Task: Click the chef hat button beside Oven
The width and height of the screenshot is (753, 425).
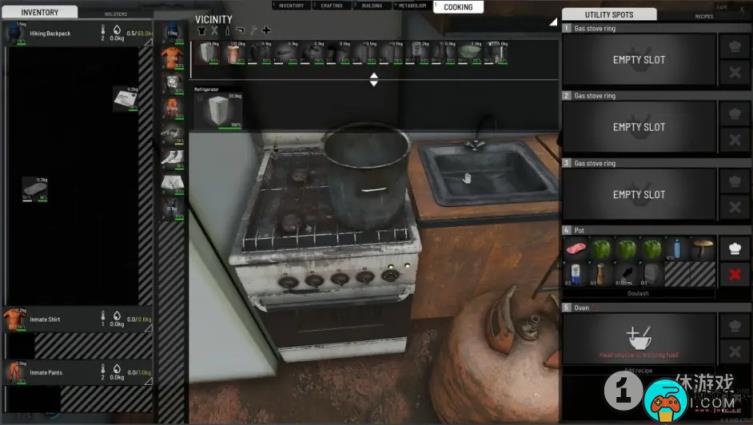Action: 735,326
